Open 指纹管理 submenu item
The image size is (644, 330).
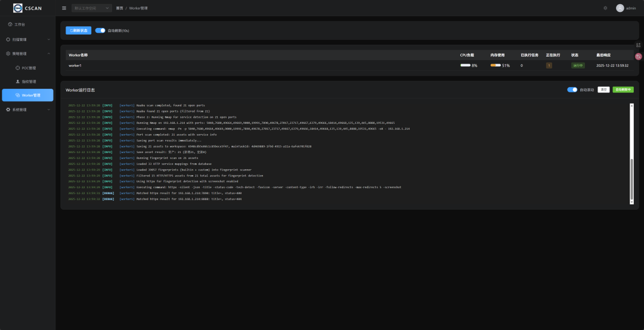(x=27, y=82)
